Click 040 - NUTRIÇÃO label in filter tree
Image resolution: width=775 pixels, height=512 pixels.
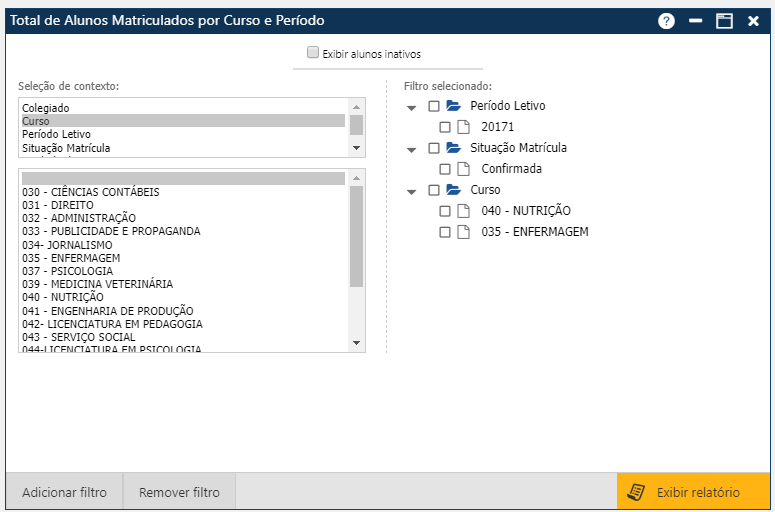526,211
